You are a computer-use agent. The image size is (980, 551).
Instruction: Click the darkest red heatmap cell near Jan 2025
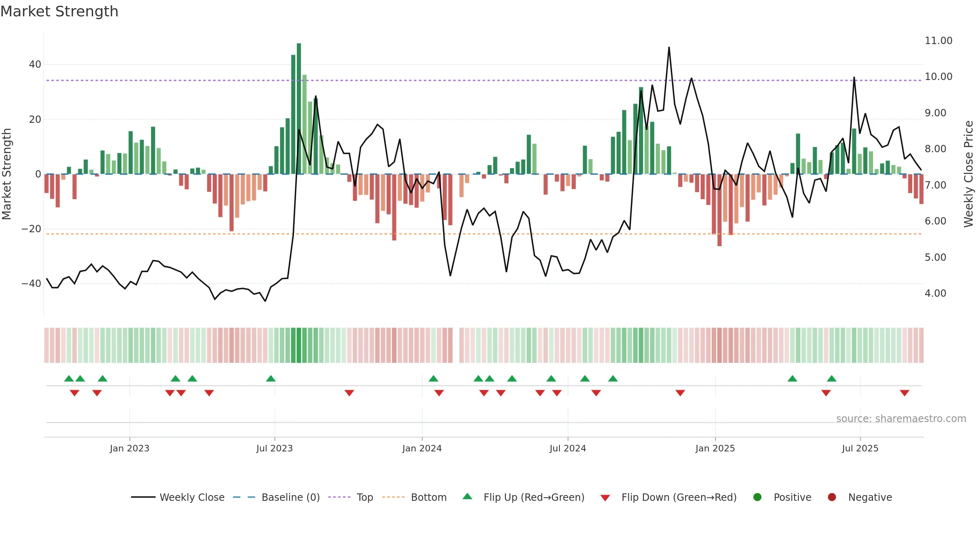(719, 345)
